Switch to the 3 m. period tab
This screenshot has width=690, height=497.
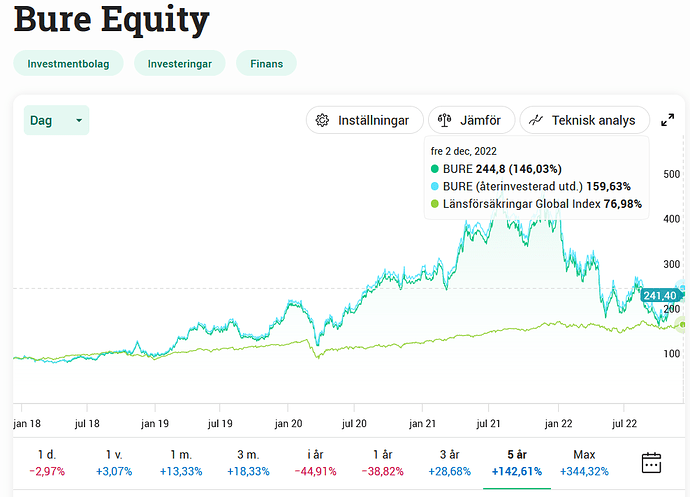(248, 463)
